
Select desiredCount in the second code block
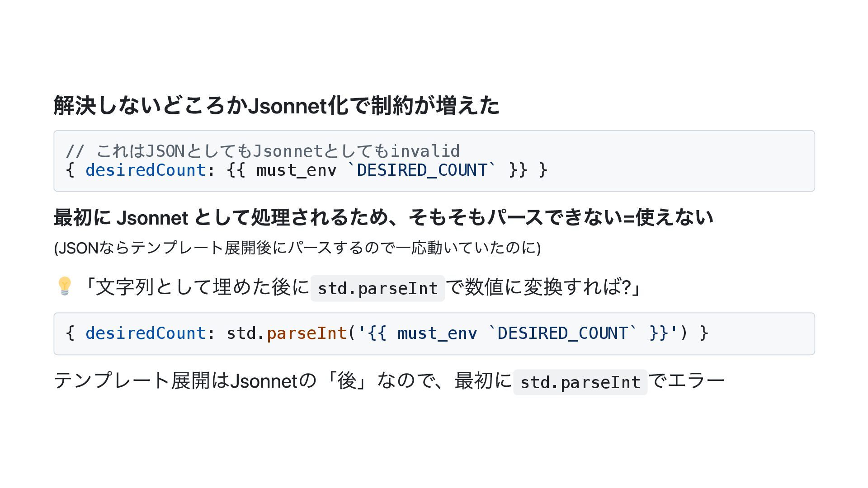pos(146,333)
